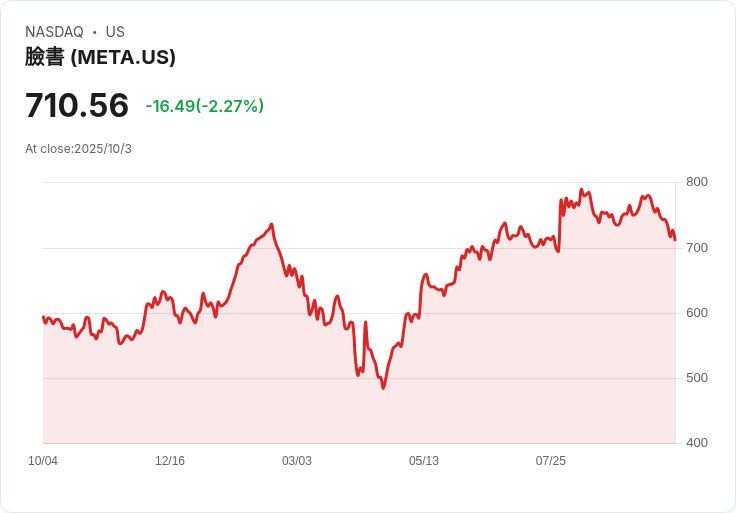Image resolution: width=736 pixels, height=513 pixels.
Task: Click the 10/04 date axis label
Action: click(x=43, y=461)
